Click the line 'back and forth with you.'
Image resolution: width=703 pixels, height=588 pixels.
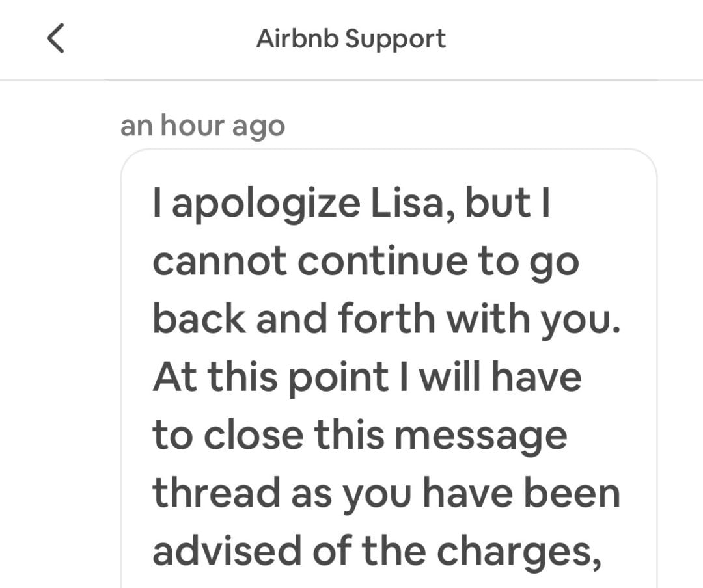click(387, 320)
